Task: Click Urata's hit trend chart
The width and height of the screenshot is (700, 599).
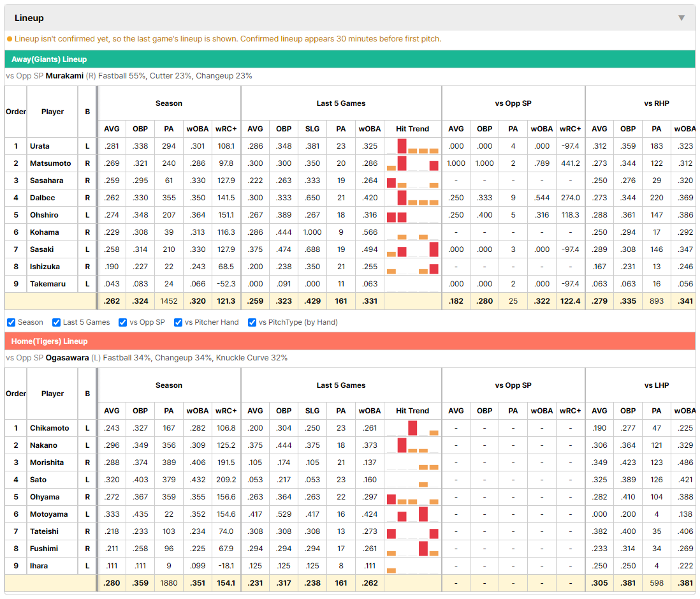Action: pyautogui.click(x=412, y=146)
